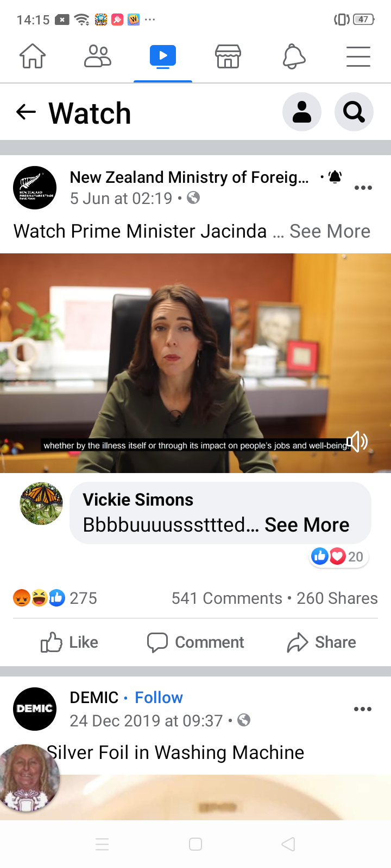Open options menu for New Zealand Ministry post
Viewport: 391px width, 868px height.
363,188
